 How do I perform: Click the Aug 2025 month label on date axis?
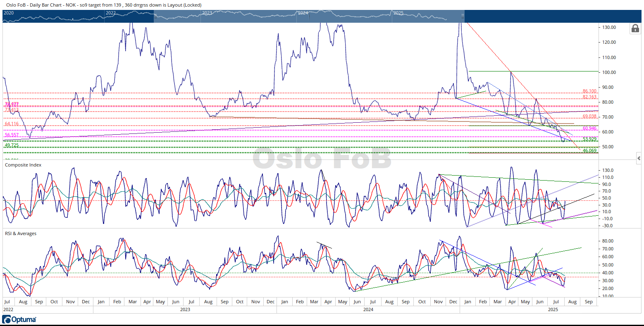coord(572,302)
